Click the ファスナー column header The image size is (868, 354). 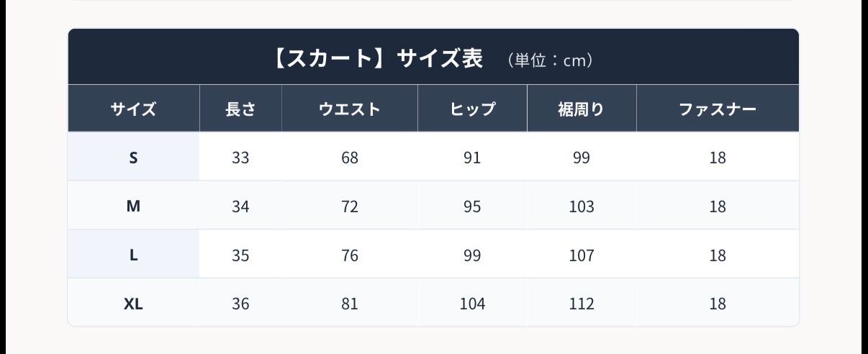718,109
